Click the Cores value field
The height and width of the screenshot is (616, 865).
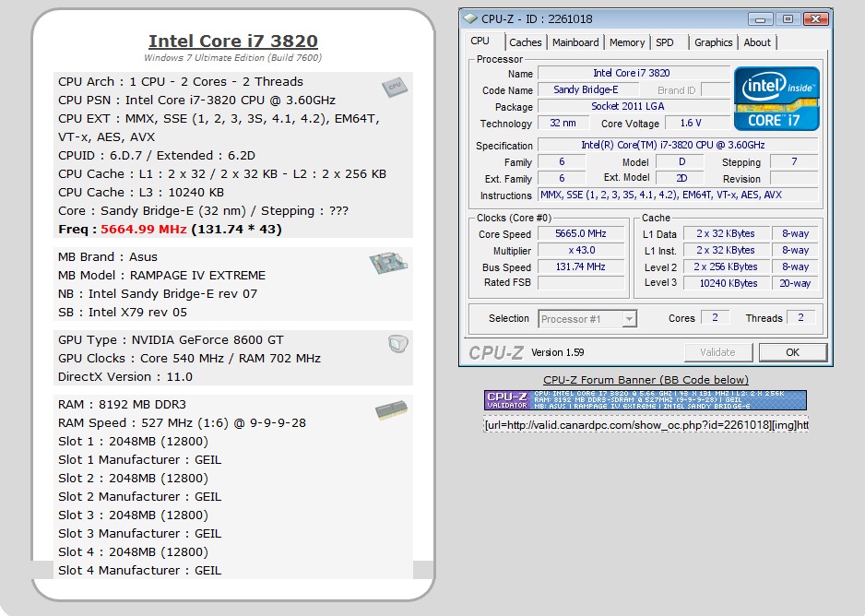[715, 317]
